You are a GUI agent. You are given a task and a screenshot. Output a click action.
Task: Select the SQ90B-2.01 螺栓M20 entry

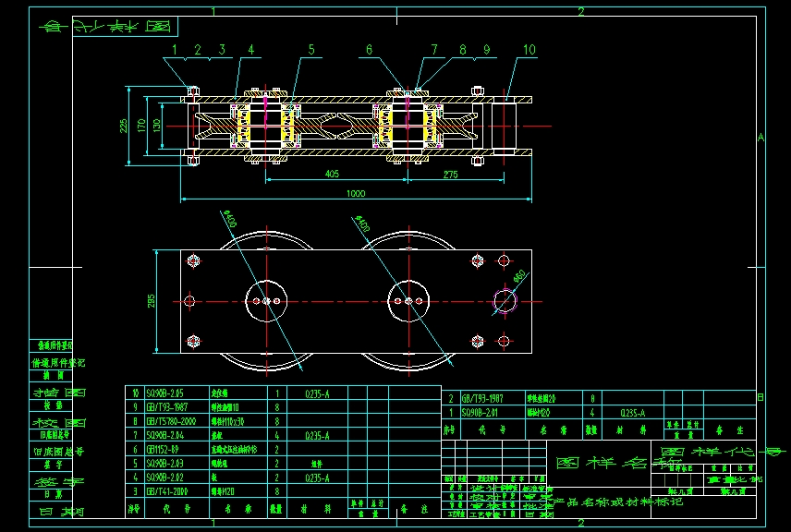[481, 413]
